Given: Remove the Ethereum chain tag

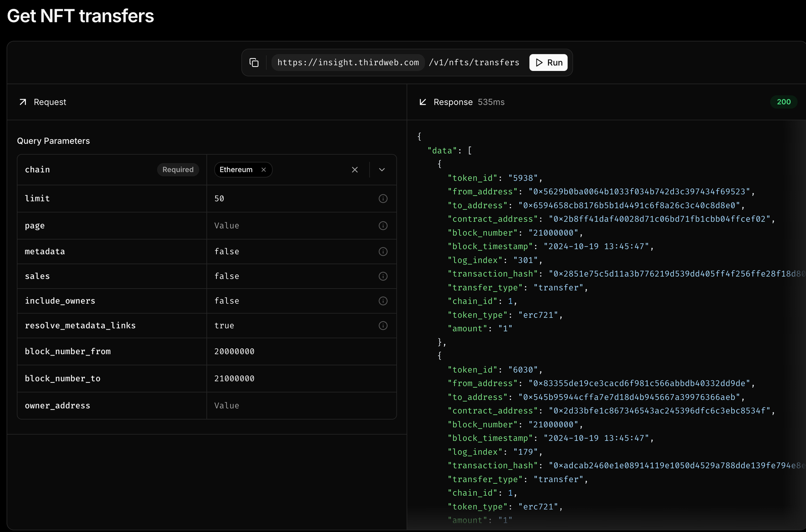Looking at the screenshot, I should click(x=264, y=170).
